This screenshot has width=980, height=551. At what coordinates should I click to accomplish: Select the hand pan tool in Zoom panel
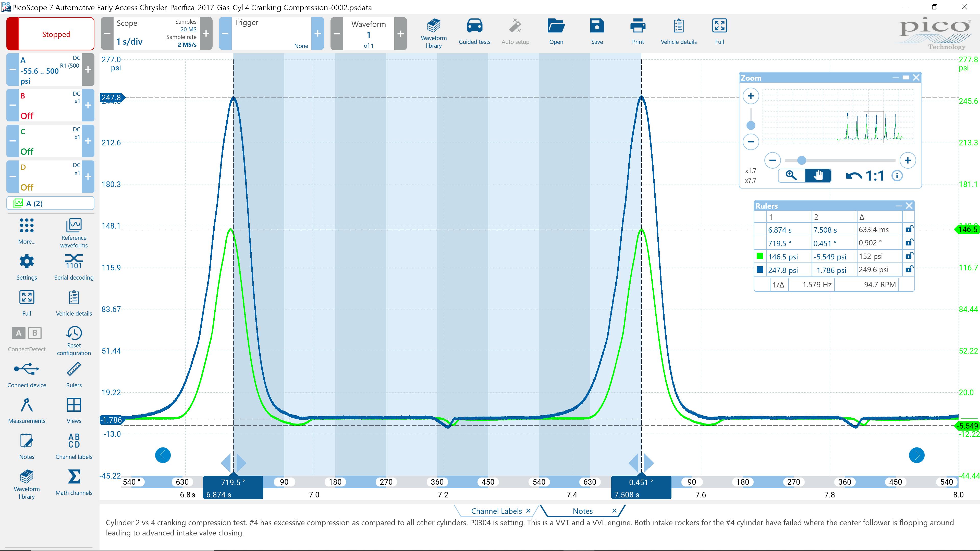click(818, 175)
